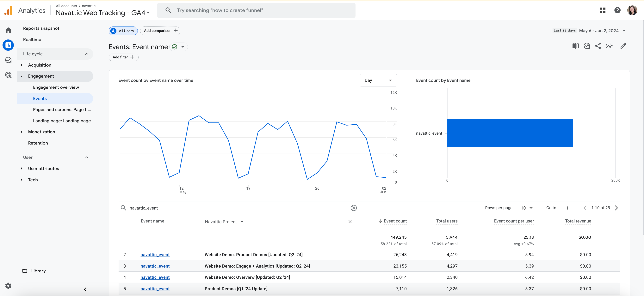Click the Library folder icon

25,271
